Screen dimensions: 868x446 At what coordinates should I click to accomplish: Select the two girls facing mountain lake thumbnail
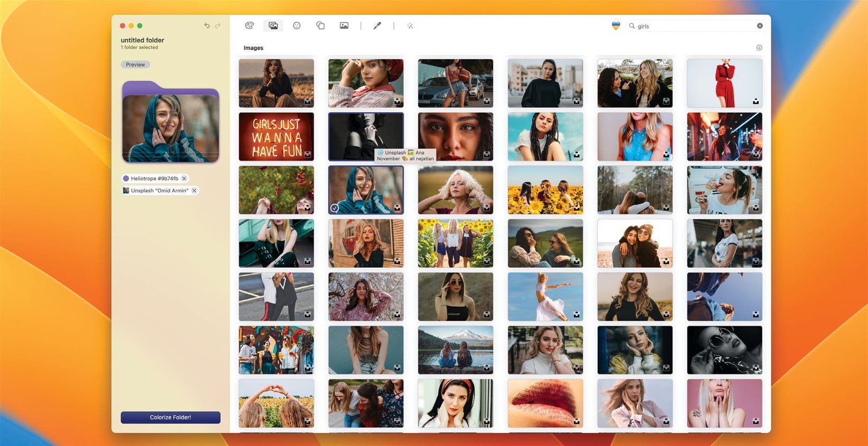(455, 350)
